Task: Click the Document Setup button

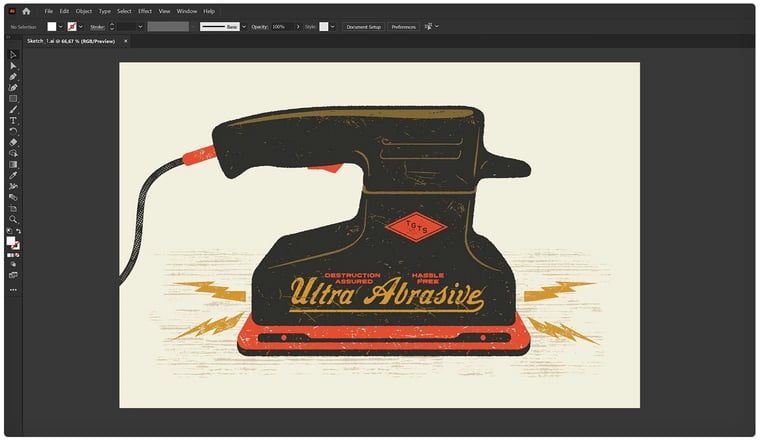Action: point(363,26)
